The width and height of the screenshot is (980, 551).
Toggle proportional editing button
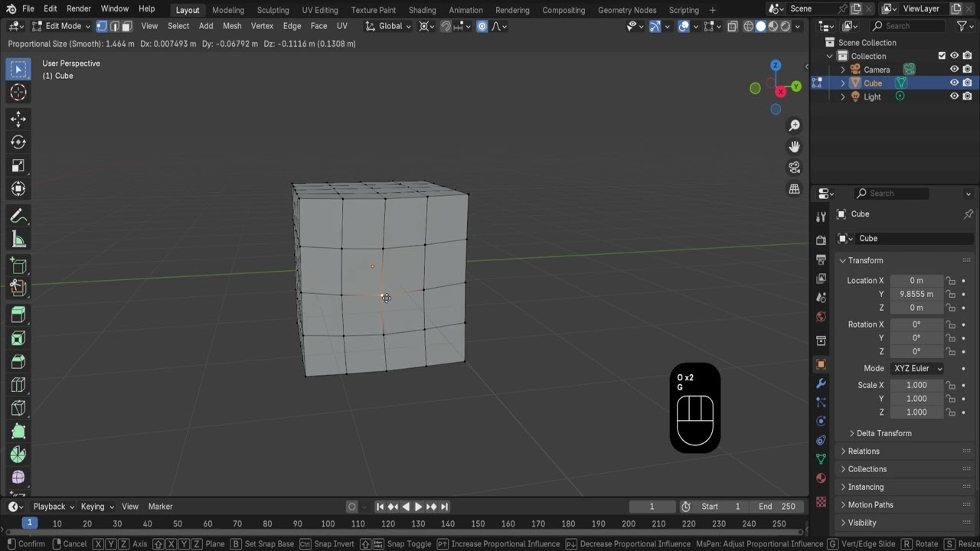[482, 26]
